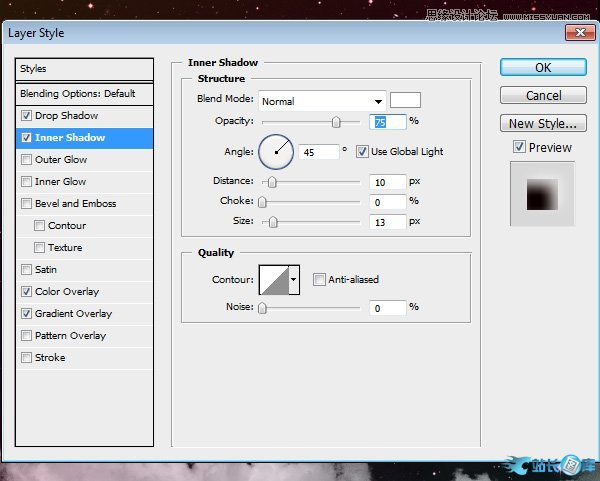600x481 pixels.
Task: Select Bevel and Emboss style
Action: (x=75, y=204)
